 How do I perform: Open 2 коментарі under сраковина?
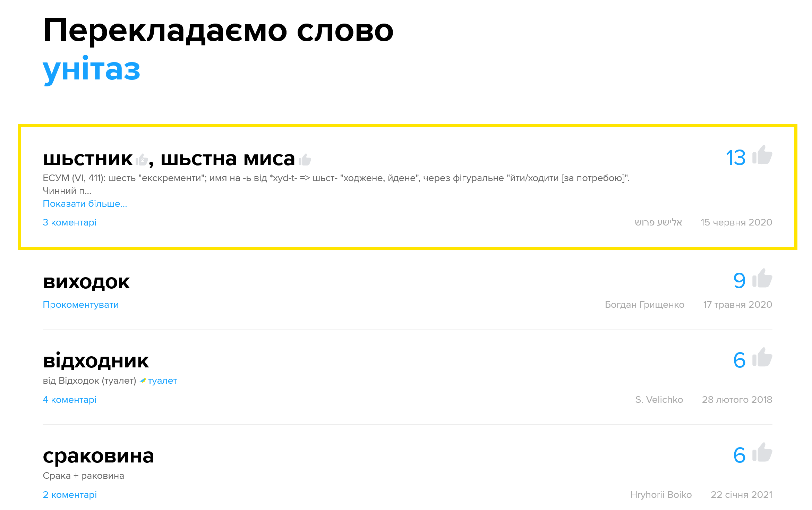click(69, 495)
